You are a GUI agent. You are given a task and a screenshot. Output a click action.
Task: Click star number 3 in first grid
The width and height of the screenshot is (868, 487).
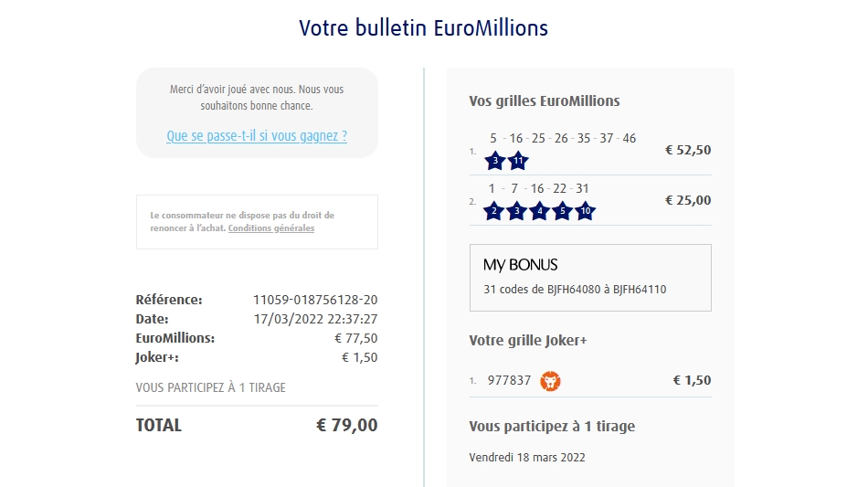tap(495, 162)
